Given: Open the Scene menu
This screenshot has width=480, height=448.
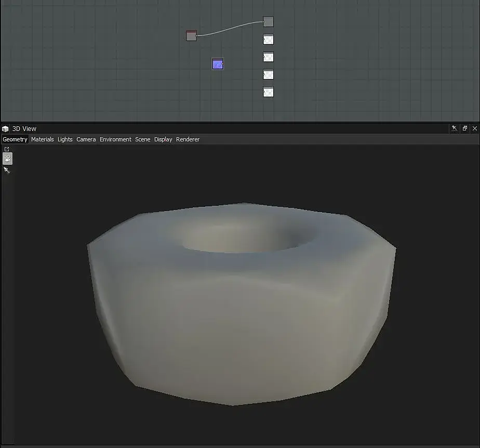Looking at the screenshot, I should pyautogui.click(x=143, y=139).
